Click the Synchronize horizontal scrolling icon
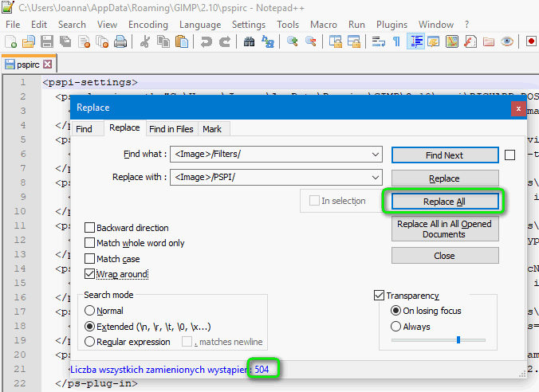Screen dimensions: 539x392 point(354,42)
